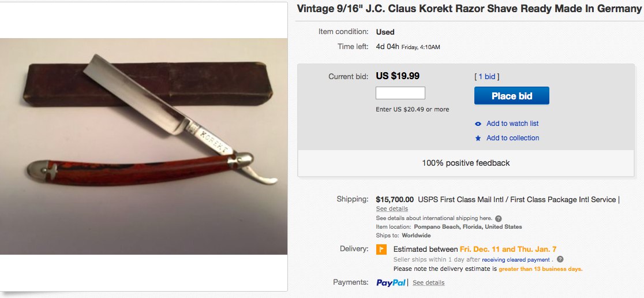Click the J.C. Claus Korekt Razor listing title
Screen dimensions: 644x298
click(469, 9)
